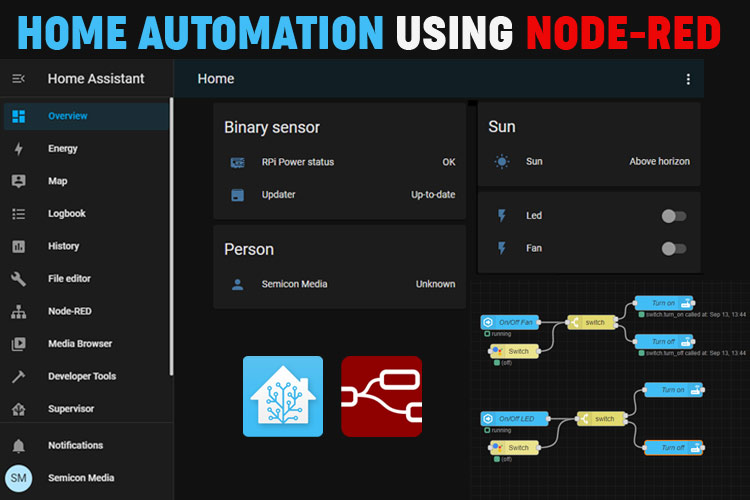
Task: Click the Home dashboard title
Action: point(216,78)
